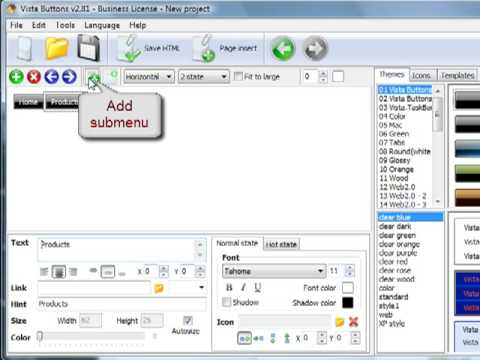This screenshot has height=360, width=480.
Task: Select the XP style entry
Action: point(392,323)
